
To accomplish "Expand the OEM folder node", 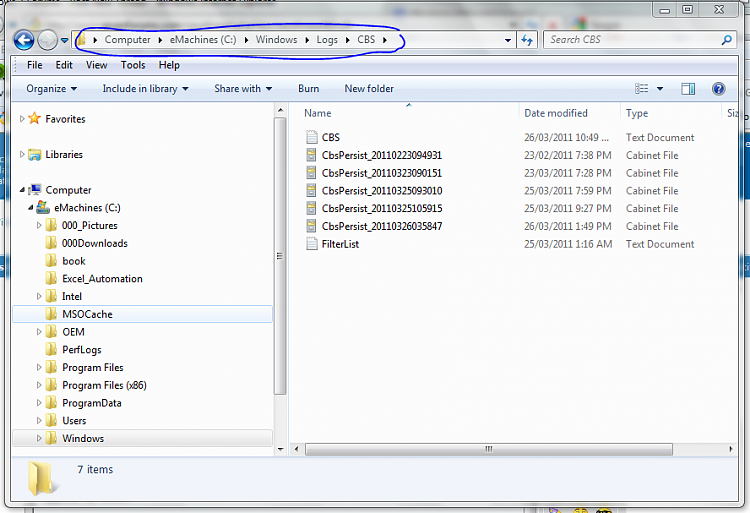I will [39, 332].
